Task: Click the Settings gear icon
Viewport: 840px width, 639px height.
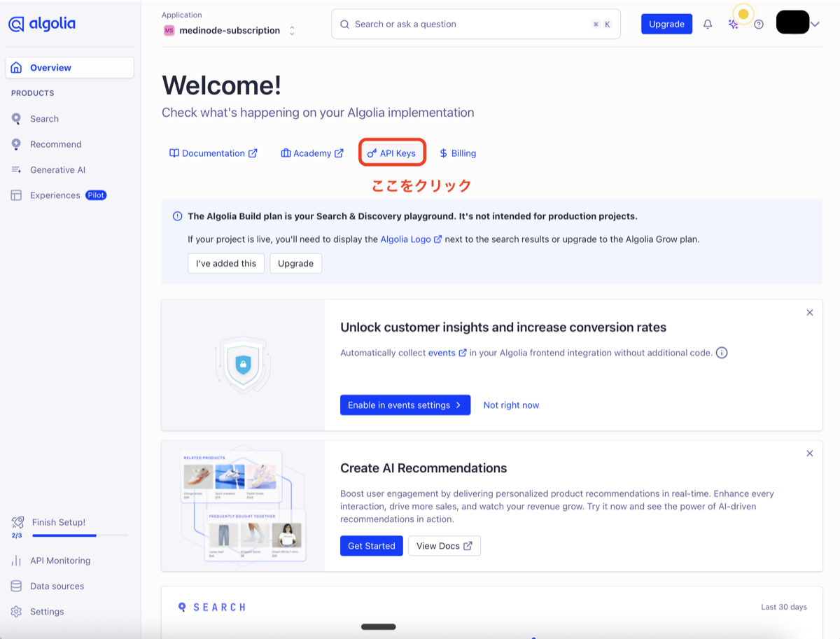Action: click(x=16, y=612)
